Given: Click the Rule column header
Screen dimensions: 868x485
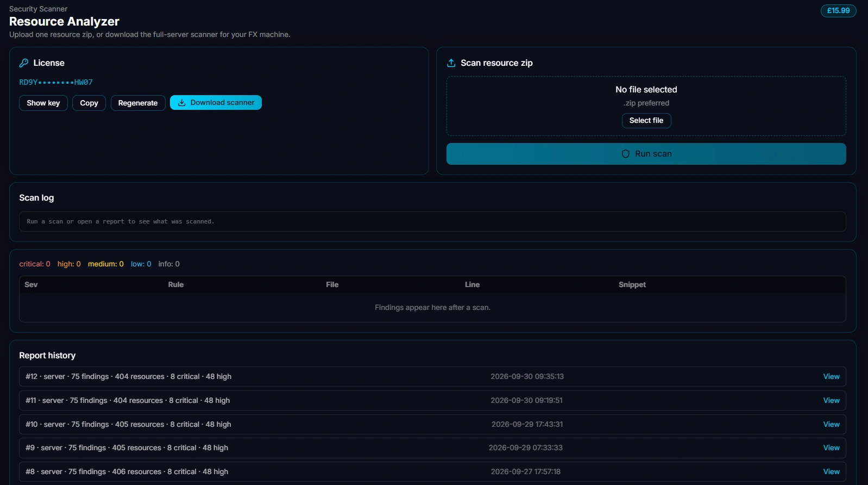Looking at the screenshot, I should coord(176,285).
